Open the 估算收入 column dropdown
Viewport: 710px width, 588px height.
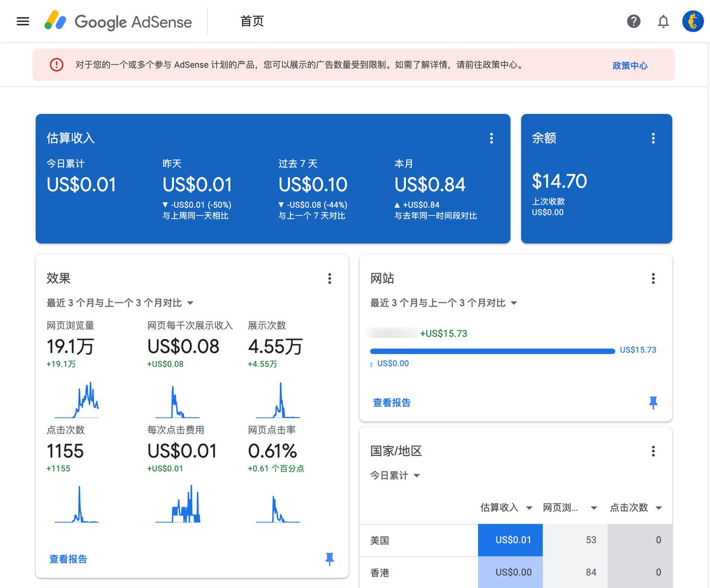pos(529,508)
